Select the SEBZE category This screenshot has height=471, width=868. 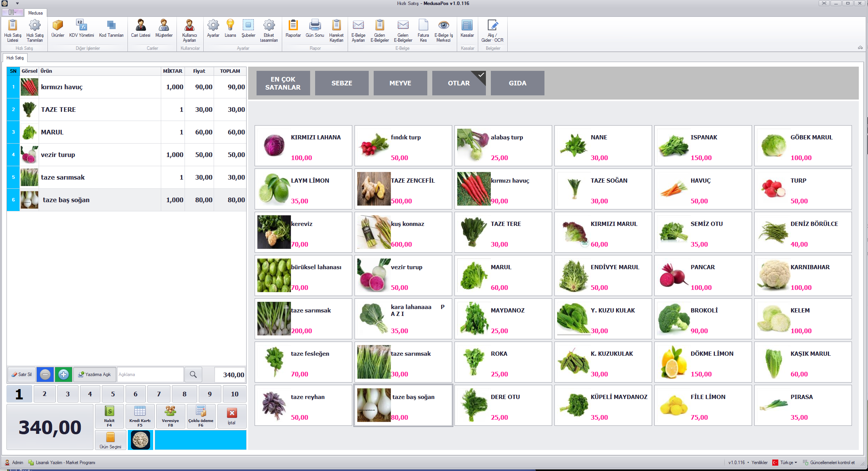coord(342,83)
